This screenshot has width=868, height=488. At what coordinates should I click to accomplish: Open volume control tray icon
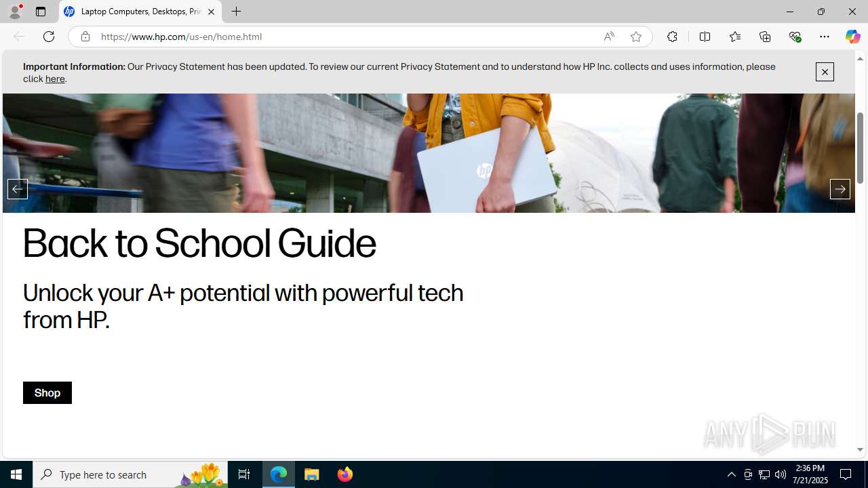pyautogui.click(x=781, y=474)
